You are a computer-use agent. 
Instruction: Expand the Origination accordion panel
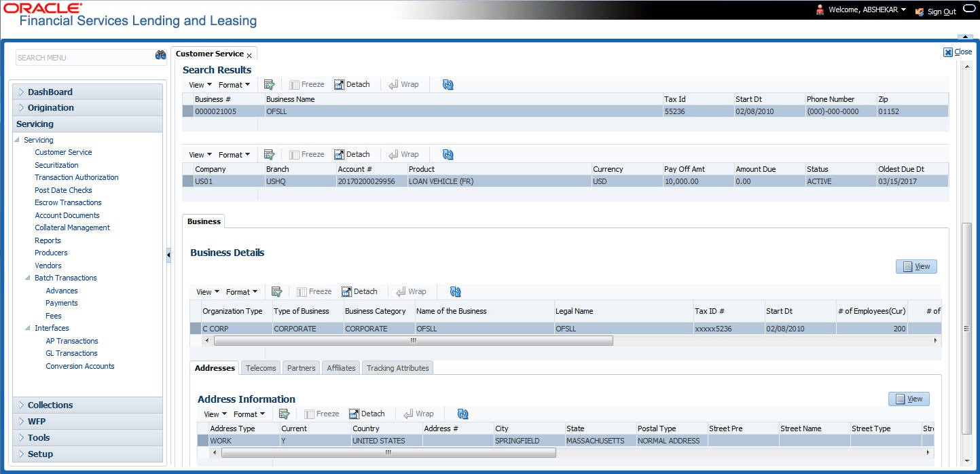[x=88, y=107]
